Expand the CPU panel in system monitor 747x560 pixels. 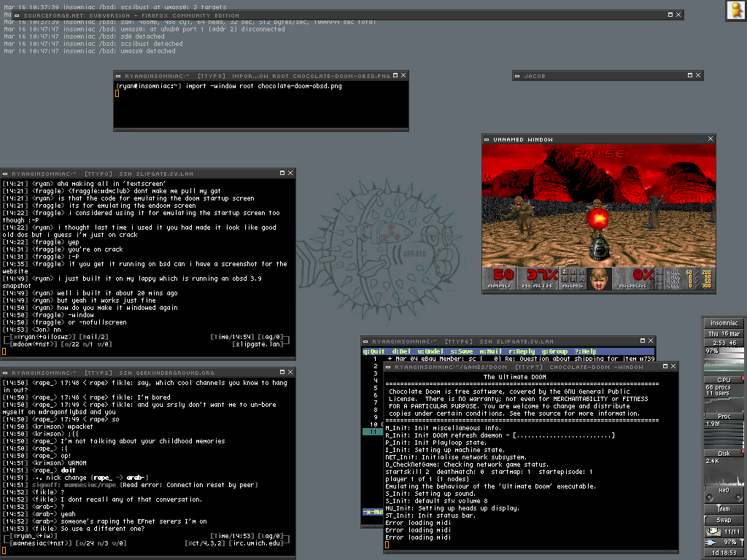click(x=724, y=379)
